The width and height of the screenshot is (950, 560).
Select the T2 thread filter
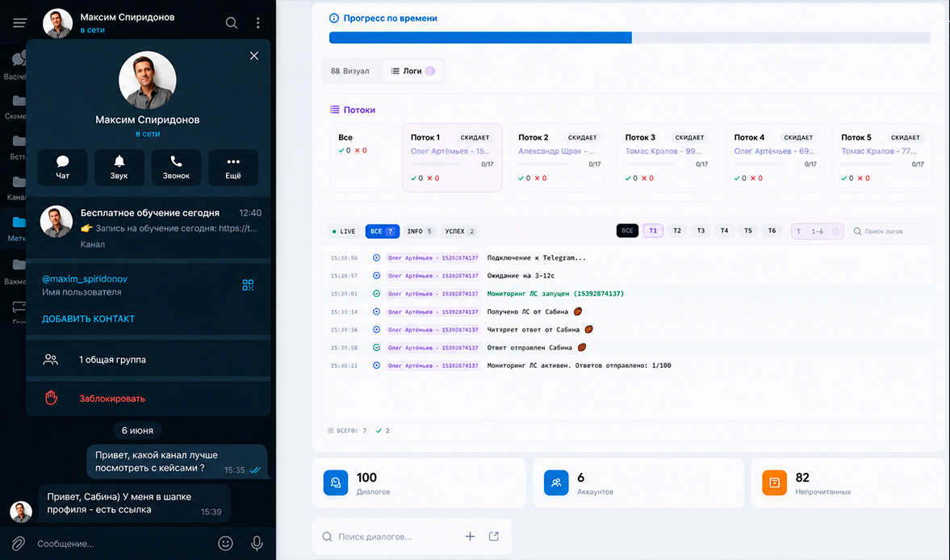677,231
